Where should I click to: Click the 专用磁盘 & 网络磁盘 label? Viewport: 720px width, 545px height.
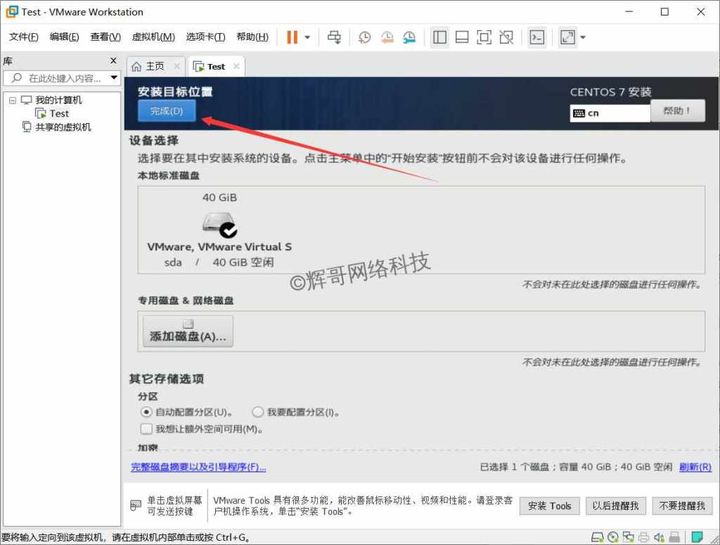[186, 301]
